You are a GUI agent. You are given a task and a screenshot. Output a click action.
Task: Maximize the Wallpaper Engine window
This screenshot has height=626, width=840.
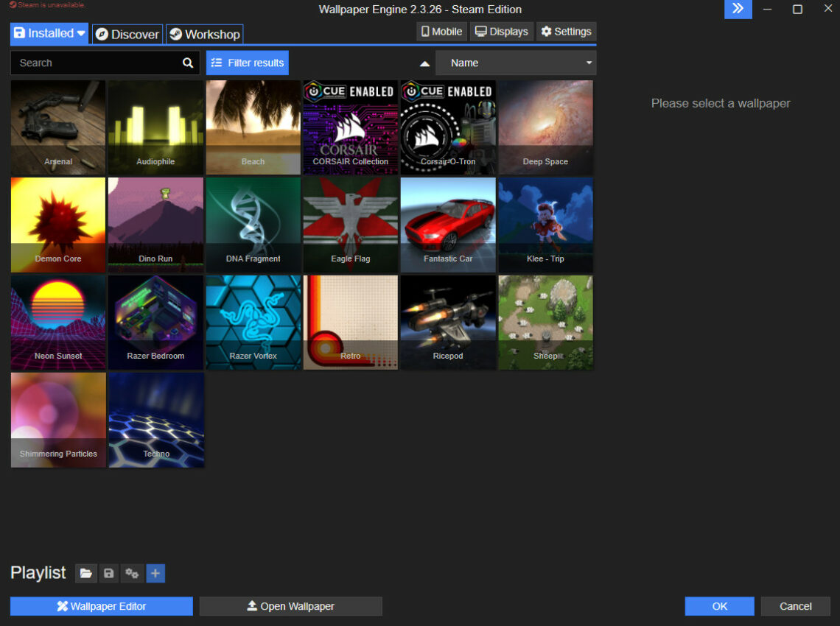(x=798, y=9)
